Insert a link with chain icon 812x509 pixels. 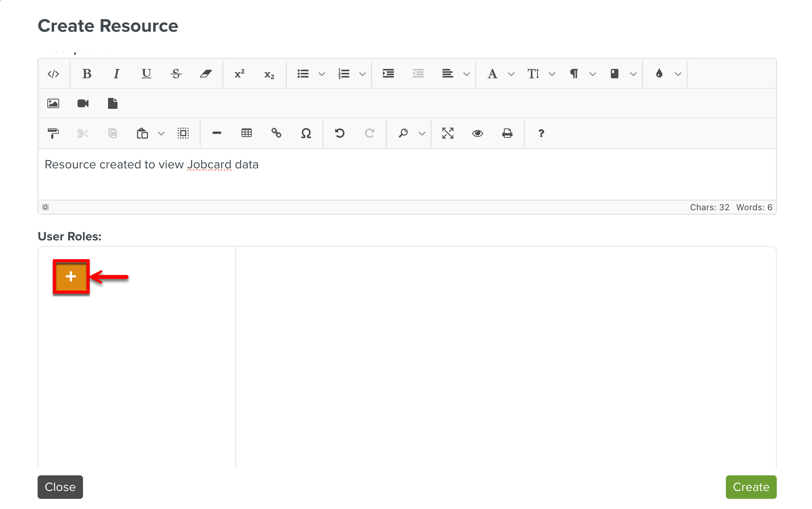(276, 133)
